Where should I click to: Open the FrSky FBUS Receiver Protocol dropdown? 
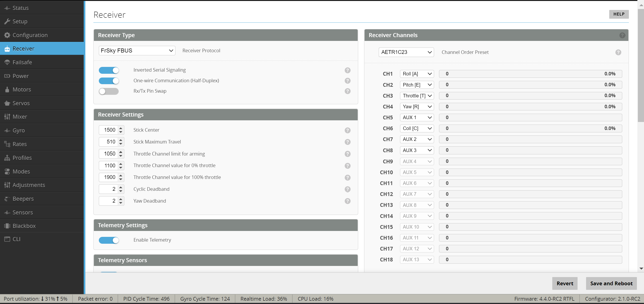click(x=137, y=51)
